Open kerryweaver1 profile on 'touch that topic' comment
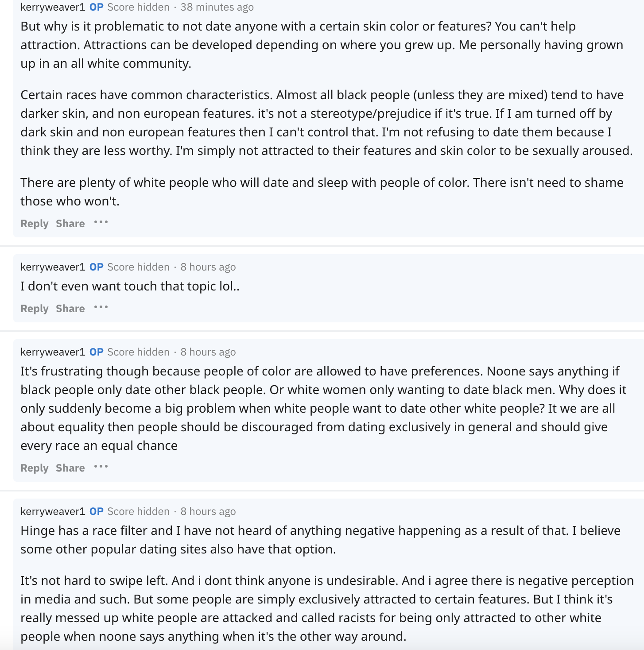 (x=53, y=267)
